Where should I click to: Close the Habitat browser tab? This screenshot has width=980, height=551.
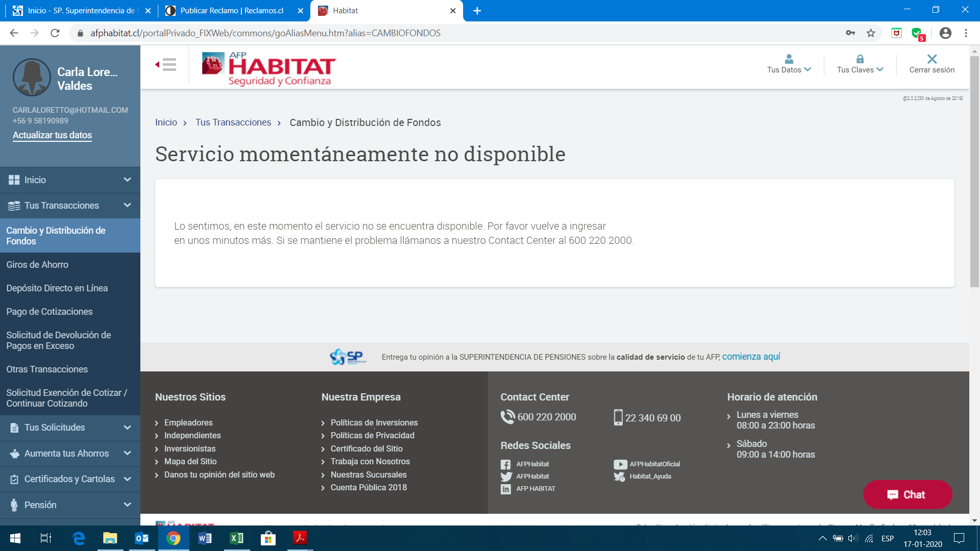pyautogui.click(x=453, y=11)
